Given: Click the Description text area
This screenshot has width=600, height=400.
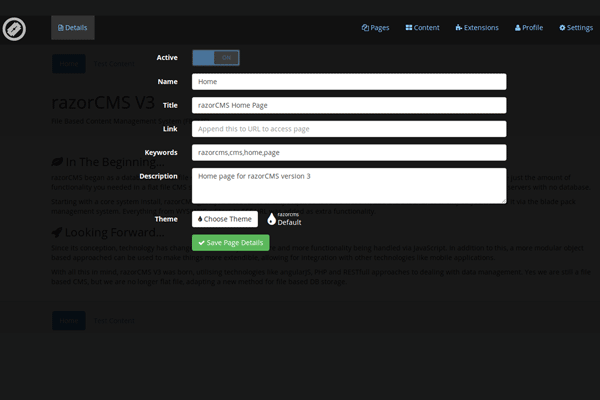Looking at the screenshot, I should coord(349,186).
